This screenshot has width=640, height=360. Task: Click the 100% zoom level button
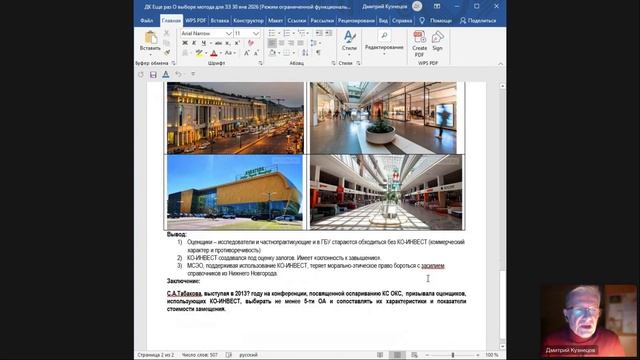click(492, 355)
